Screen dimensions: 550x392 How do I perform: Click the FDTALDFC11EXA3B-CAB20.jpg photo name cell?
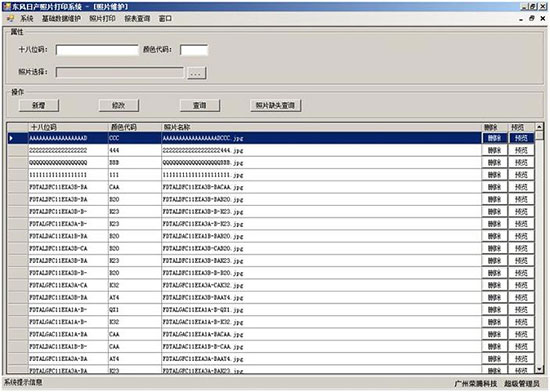(x=322, y=249)
